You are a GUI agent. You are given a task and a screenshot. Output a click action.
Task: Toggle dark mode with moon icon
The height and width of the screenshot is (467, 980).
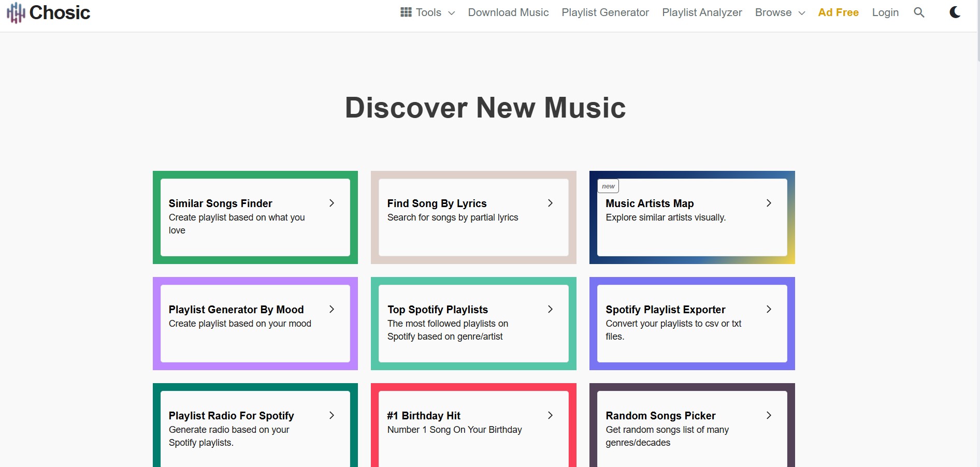click(955, 12)
